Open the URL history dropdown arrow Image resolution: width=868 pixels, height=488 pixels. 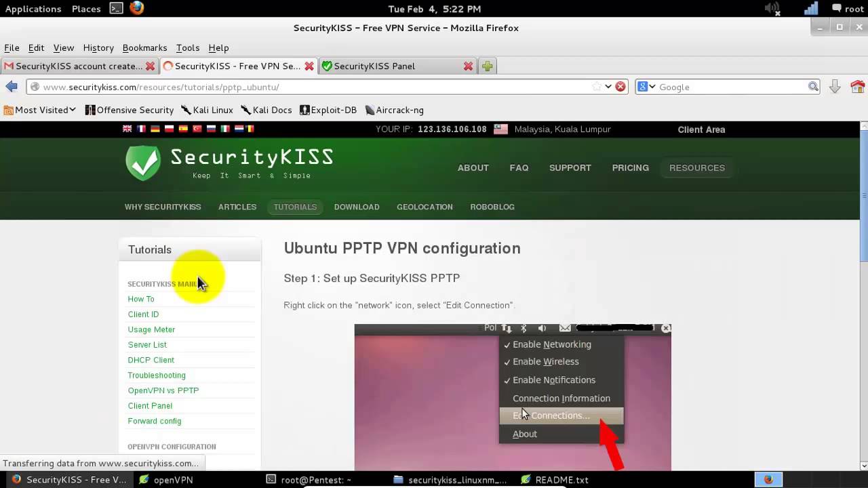pos(608,87)
